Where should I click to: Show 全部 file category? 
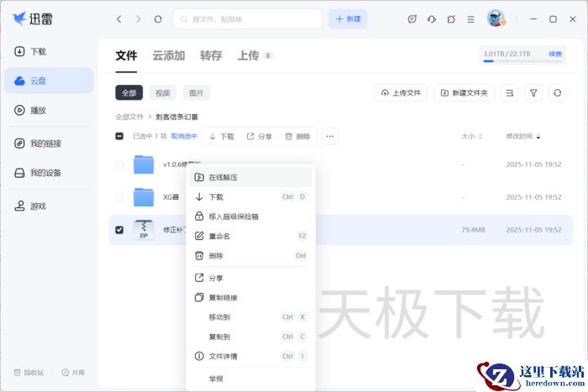(x=129, y=93)
